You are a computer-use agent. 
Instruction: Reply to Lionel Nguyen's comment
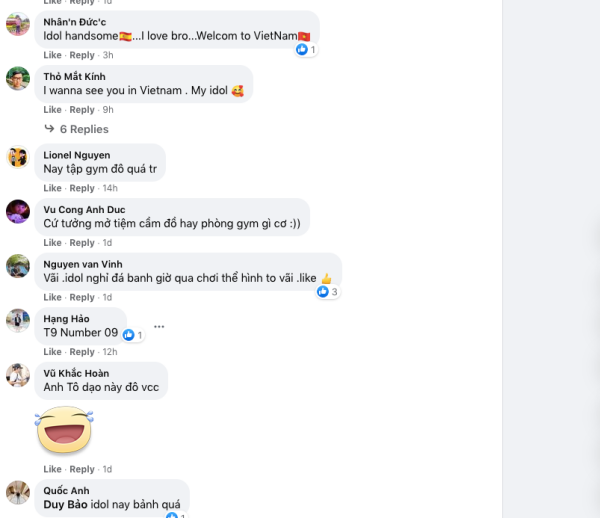coord(82,188)
